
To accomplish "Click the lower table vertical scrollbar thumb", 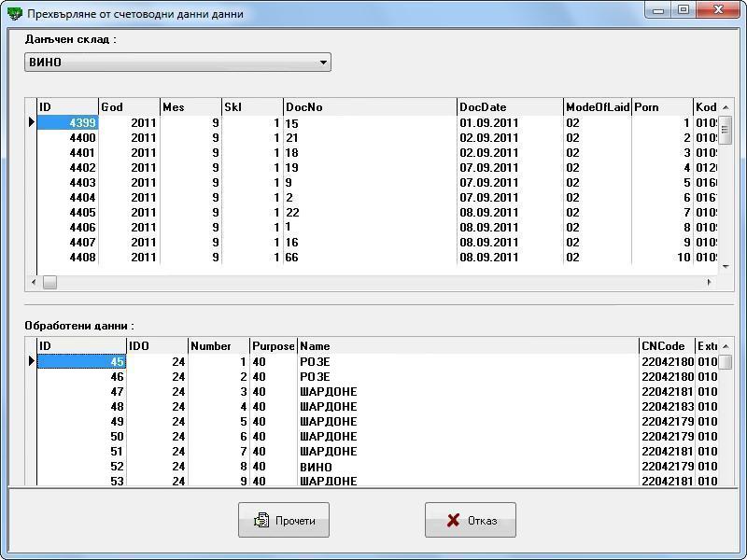I will pos(726,362).
